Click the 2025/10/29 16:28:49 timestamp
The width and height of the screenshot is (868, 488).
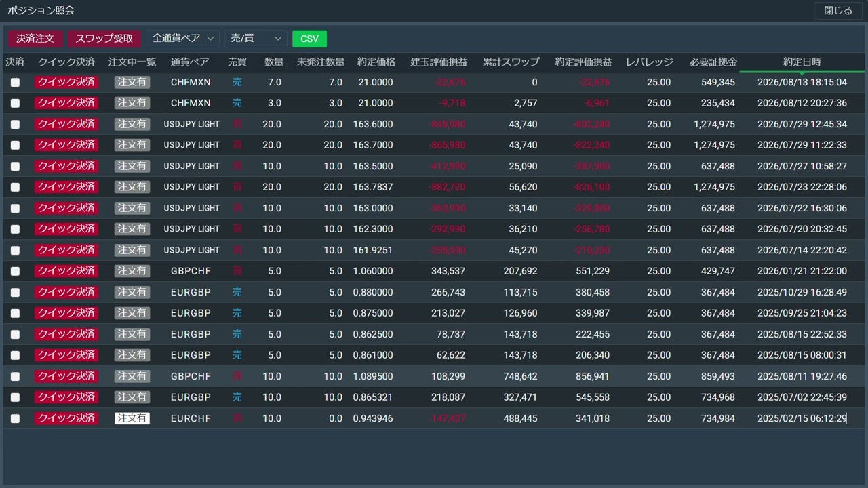pos(802,292)
